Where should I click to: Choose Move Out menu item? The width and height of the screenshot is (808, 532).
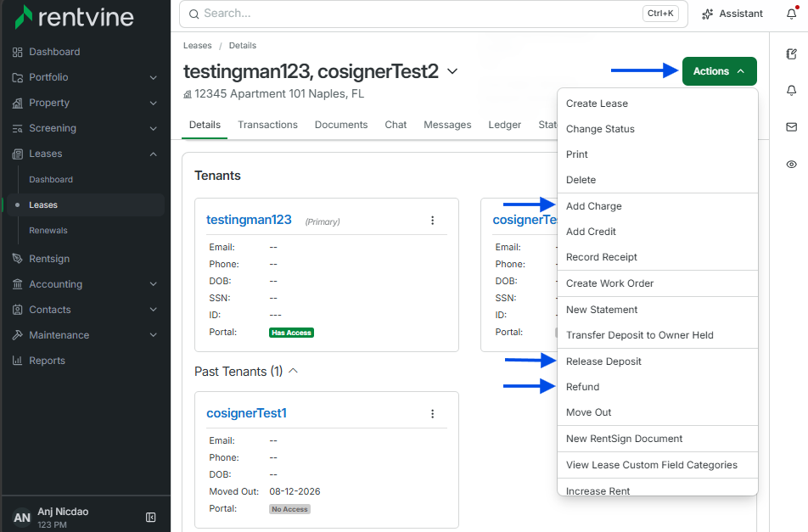pyautogui.click(x=658, y=412)
